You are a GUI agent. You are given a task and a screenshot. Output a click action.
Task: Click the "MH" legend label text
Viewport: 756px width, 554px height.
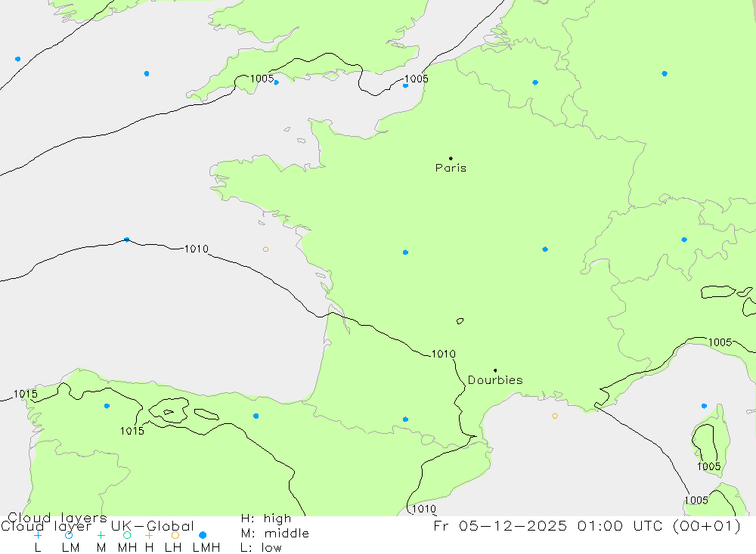(127, 548)
